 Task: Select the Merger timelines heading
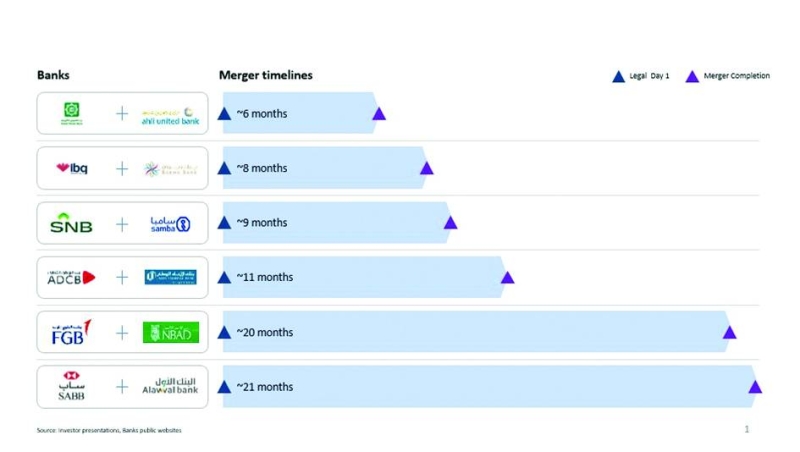pyautogui.click(x=266, y=76)
